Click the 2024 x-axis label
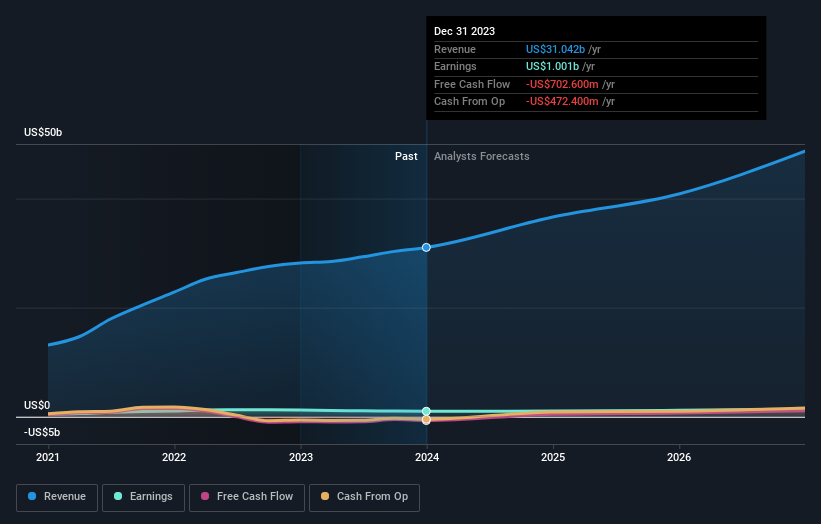Screen dimensions: 821x524 click(x=427, y=457)
